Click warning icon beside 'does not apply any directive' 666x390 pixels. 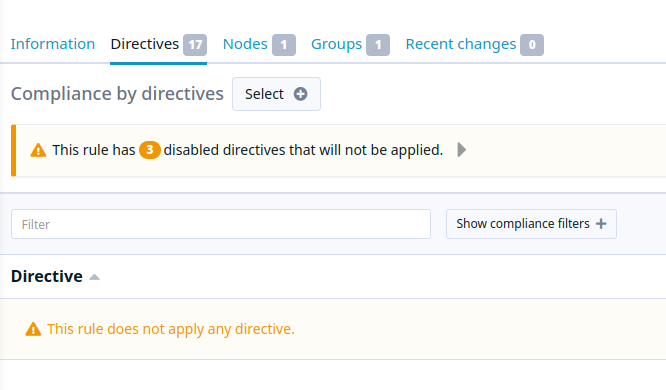coord(33,329)
